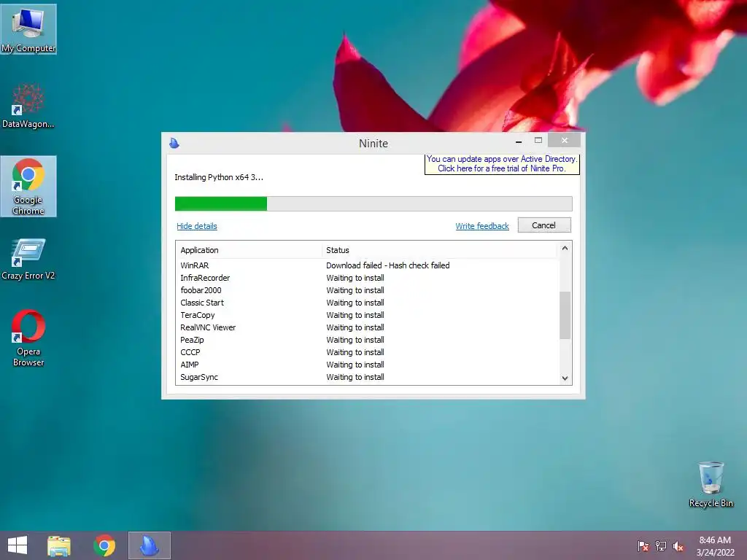Select the WinRAR row
Screen dimensions: 747x560
pyautogui.click(x=368, y=265)
